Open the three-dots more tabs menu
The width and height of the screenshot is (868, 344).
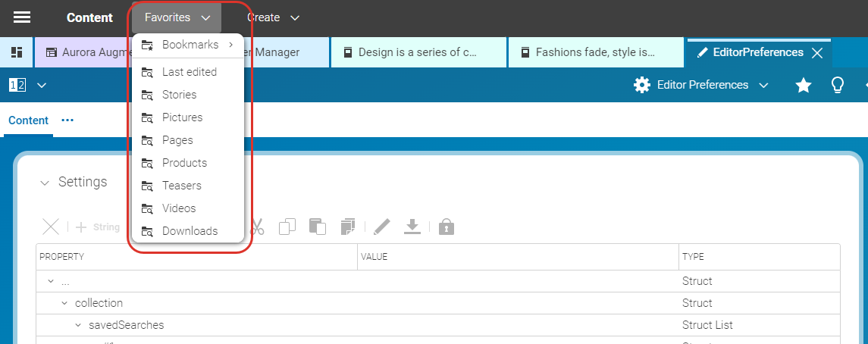pos(67,120)
